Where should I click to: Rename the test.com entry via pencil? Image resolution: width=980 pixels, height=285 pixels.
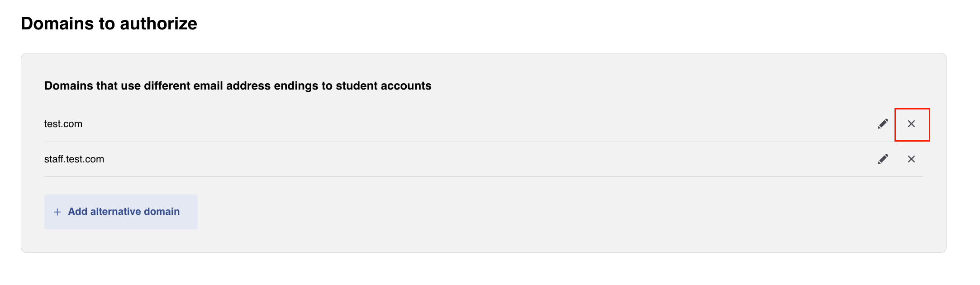[x=883, y=124]
